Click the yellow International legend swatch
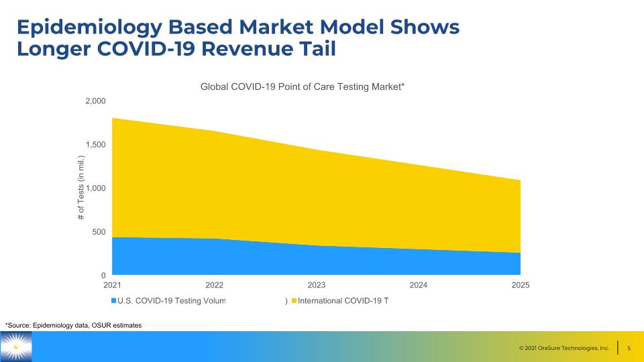The width and height of the screenshot is (644, 362). (294, 301)
